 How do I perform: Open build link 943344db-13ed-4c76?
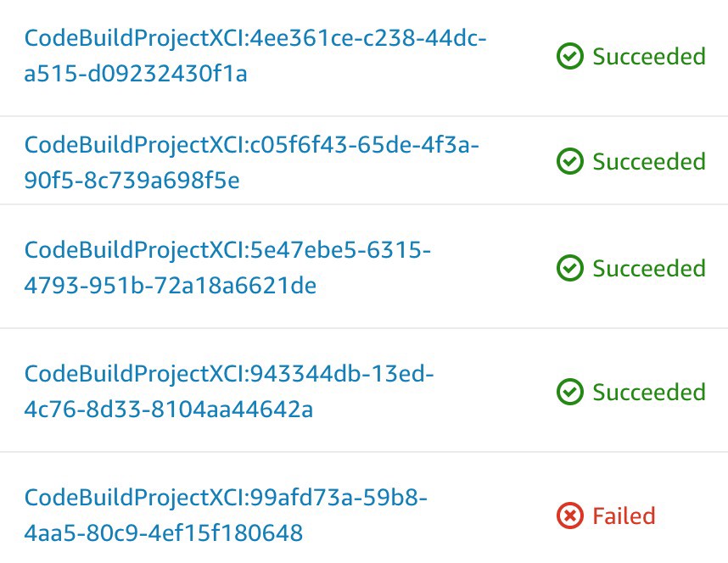[x=229, y=391]
